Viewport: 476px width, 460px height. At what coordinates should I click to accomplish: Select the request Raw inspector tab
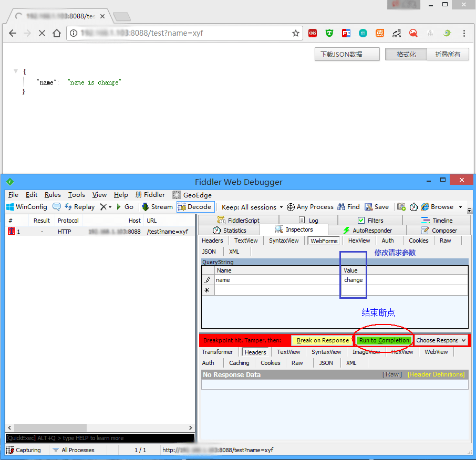[445, 241]
